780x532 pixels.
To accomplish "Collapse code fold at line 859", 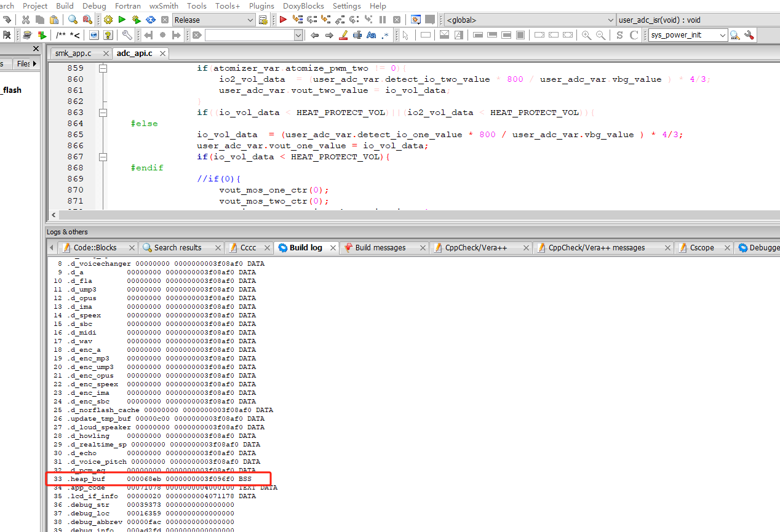I will [103, 68].
